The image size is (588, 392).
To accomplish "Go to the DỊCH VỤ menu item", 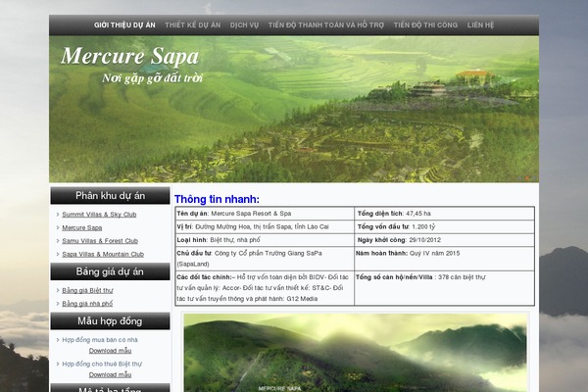I will coord(244,25).
